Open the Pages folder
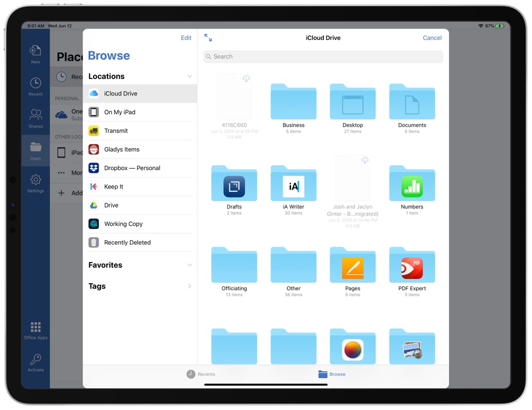 coord(353,272)
